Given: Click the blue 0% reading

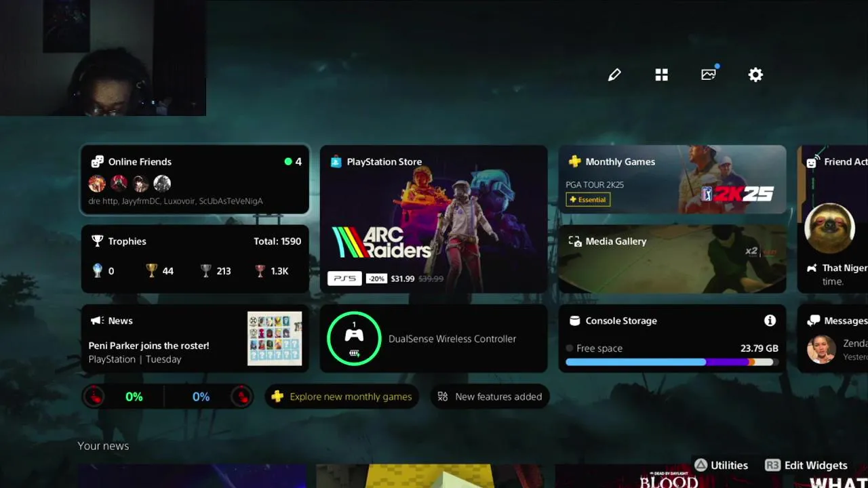Looking at the screenshot, I should point(201,396).
